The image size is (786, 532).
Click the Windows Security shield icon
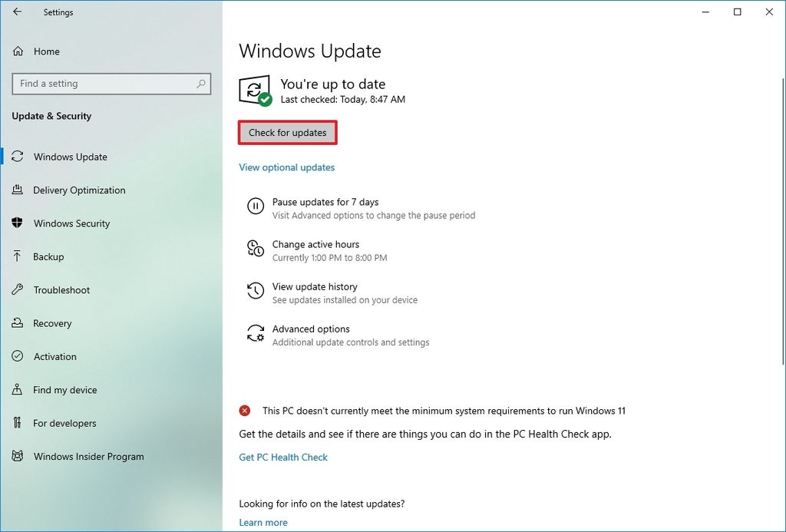pos(17,223)
